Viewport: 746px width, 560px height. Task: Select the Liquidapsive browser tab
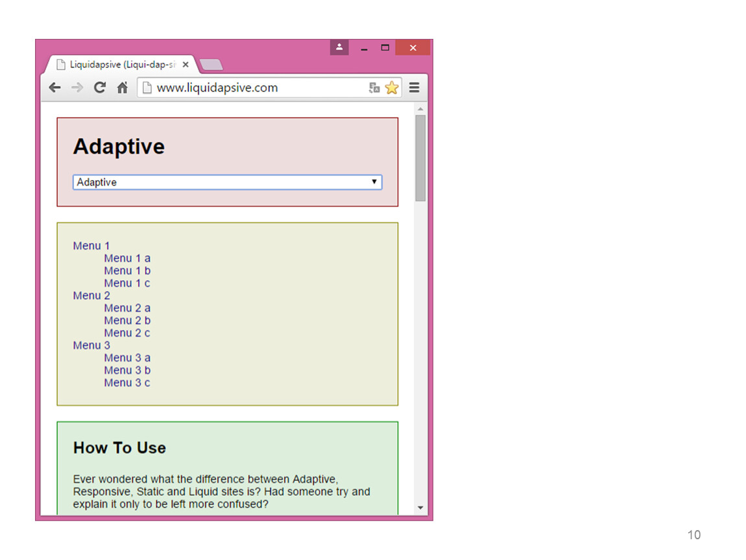(x=117, y=65)
